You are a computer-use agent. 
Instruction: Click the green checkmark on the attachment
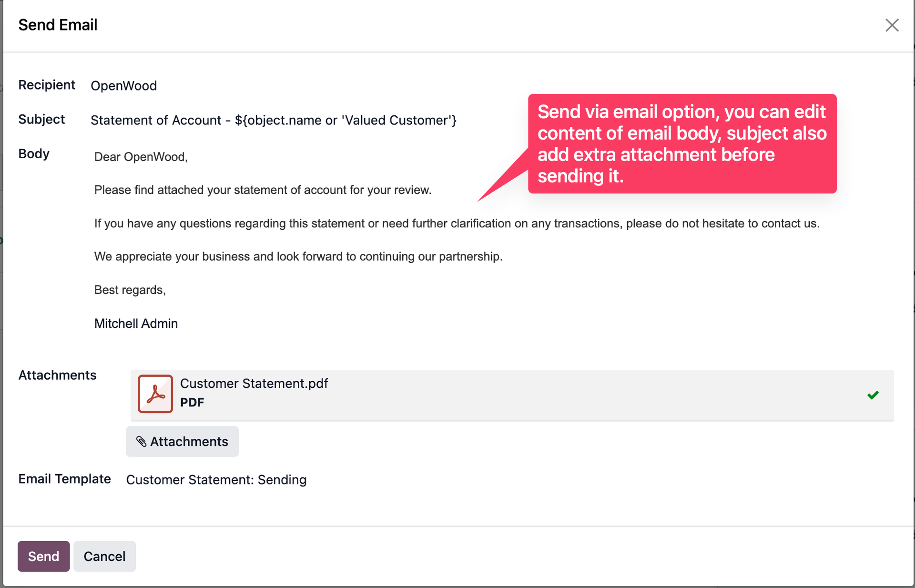click(x=874, y=394)
